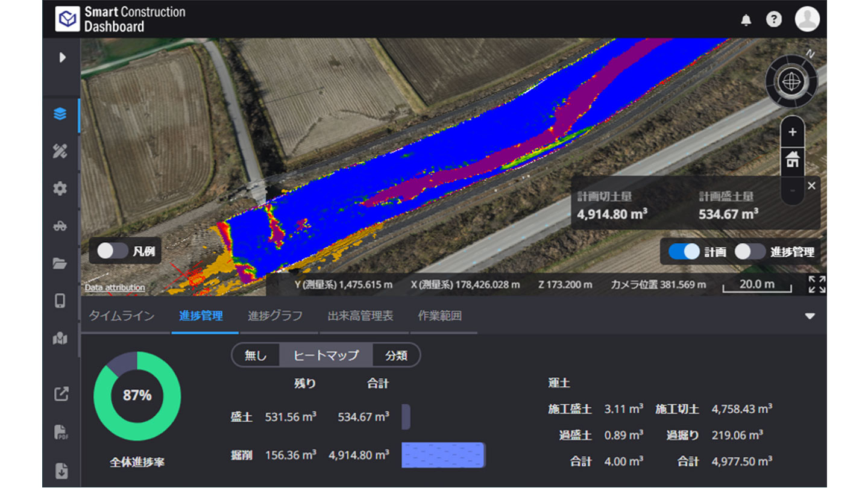Click the mobile device icon in sidebar
This screenshot has width=868, height=488.
coord(60,301)
